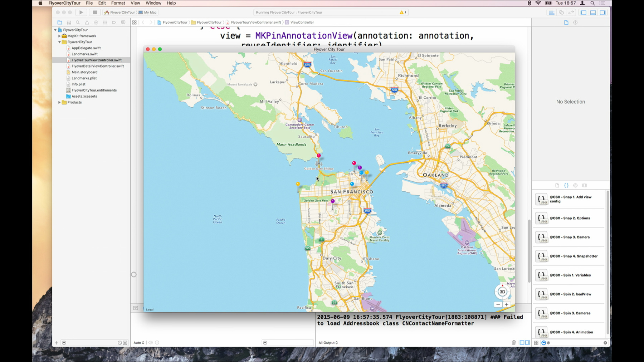The image size is (644, 362).
Task: Open the Find navigator magnifier icon
Action: 78,22
